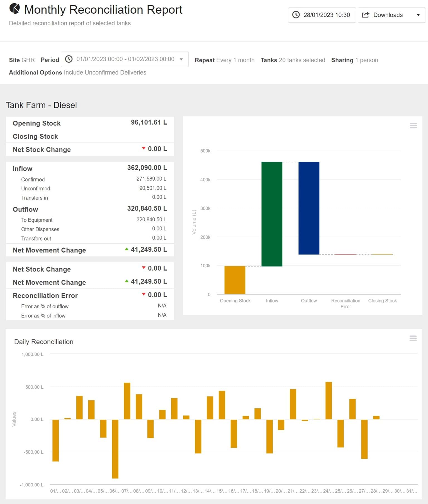The image size is (428, 504).
Task: Open the waterfall chart hamburger menu
Action: click(x=413, y=125)
